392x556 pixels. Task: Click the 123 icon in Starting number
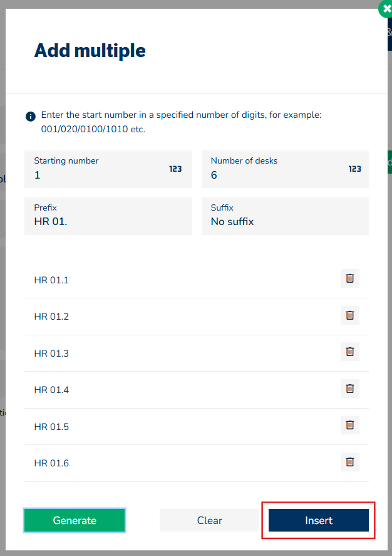(x=175, y=169)
